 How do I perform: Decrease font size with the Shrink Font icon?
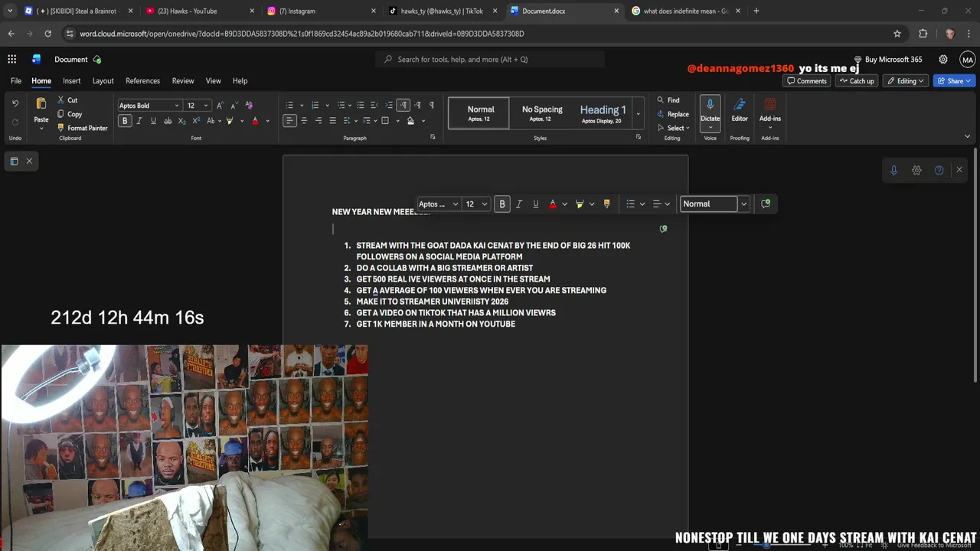point(234,106)
